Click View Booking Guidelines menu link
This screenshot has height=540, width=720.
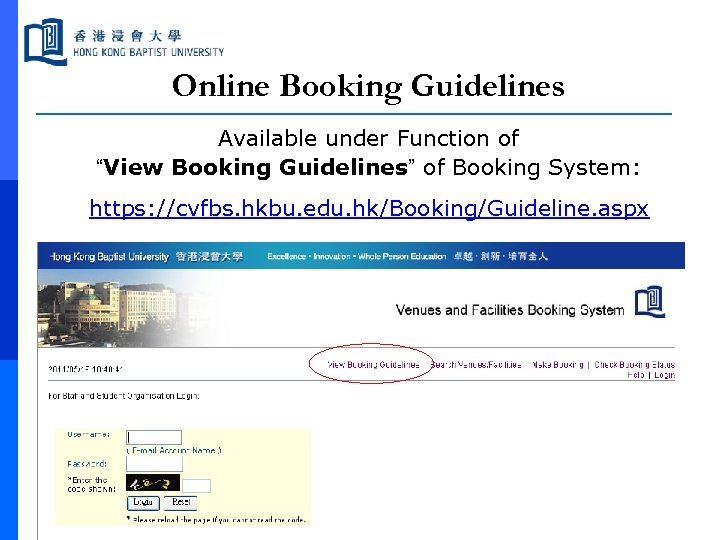[373, 365]
